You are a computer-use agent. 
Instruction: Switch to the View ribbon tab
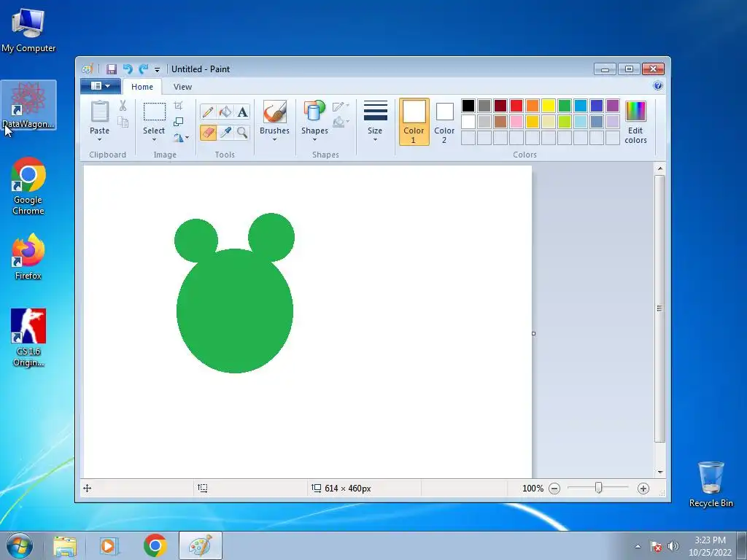182,87
